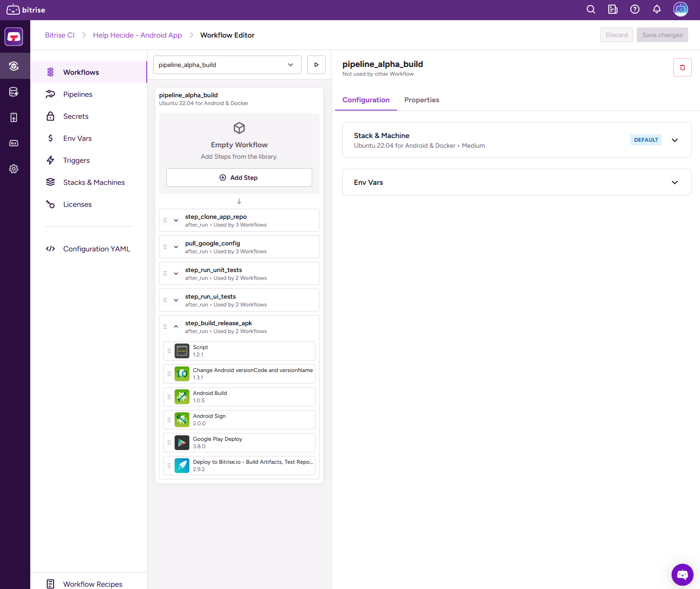Open the database lightning icon in rail
Screen dimensions: 700x589
pyautogui.click(x=14, y=92)
